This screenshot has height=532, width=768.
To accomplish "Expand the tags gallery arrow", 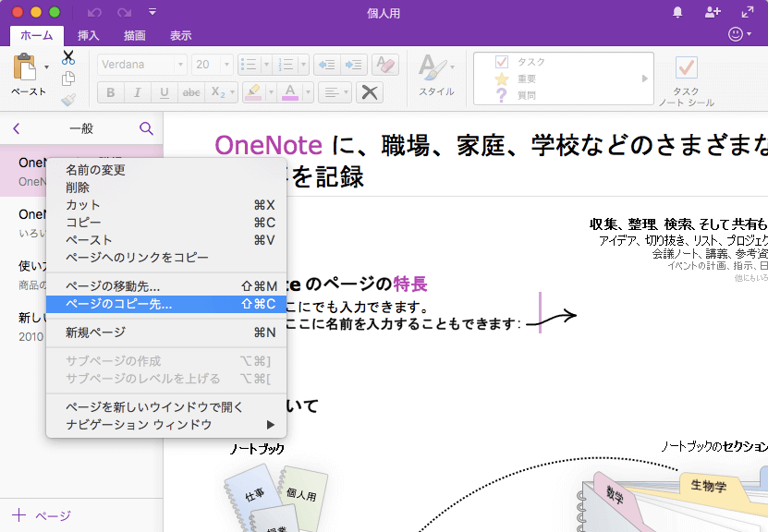I will 644,79.
